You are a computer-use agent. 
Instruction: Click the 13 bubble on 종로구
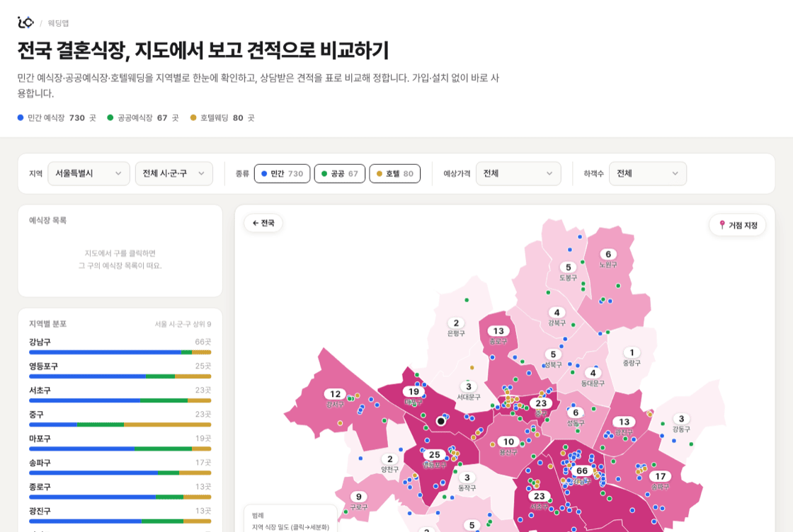click(498, 331)
